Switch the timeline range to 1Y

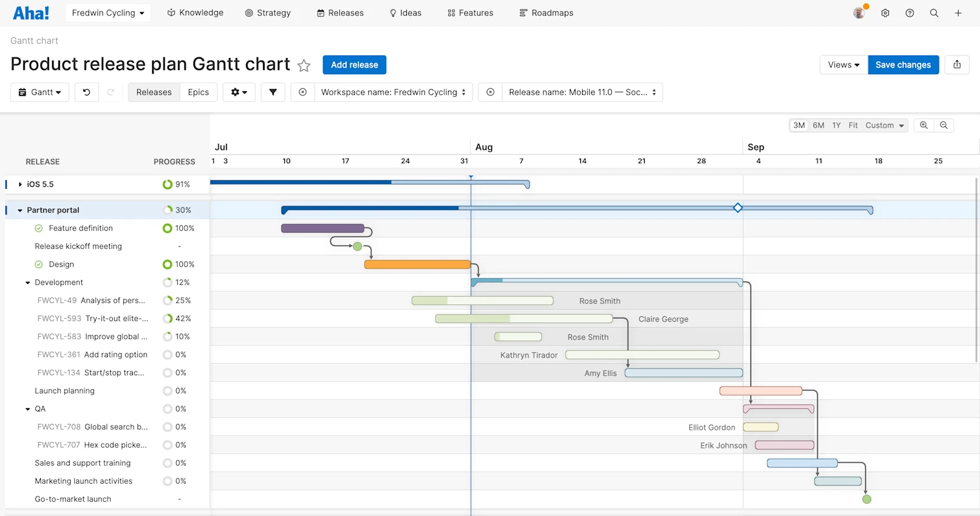point(836,125)
